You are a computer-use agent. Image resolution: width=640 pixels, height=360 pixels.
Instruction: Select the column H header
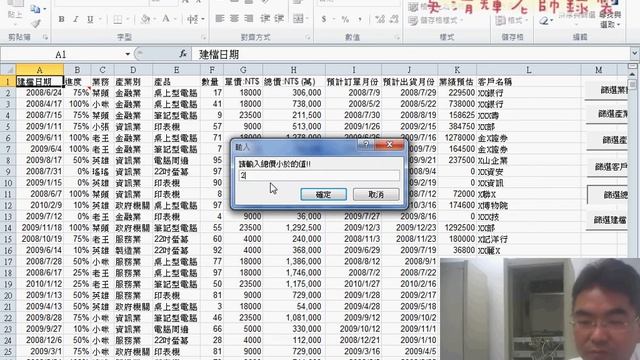pos(293,70)
